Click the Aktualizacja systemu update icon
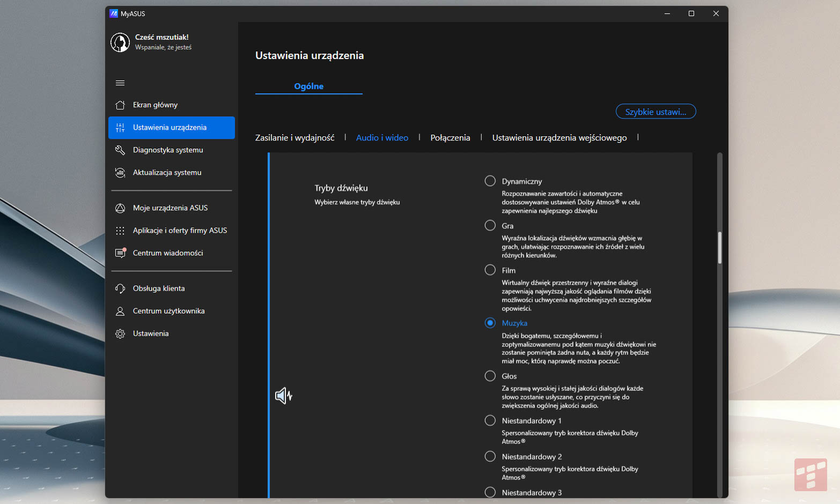 click(120, 173)
